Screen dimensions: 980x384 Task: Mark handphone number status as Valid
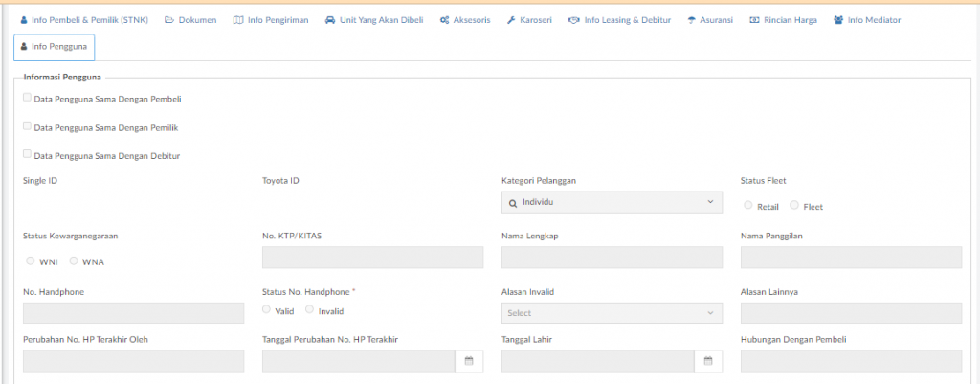point(267,309)
